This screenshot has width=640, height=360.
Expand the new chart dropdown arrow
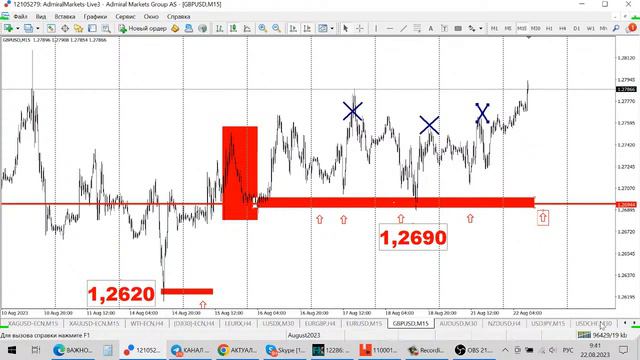coord(17,28)
